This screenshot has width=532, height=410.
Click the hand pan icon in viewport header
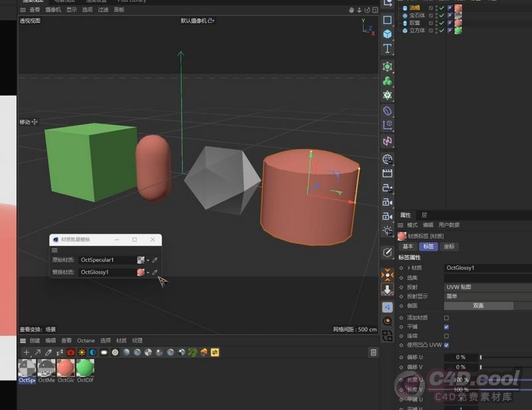tap(351, 10)
